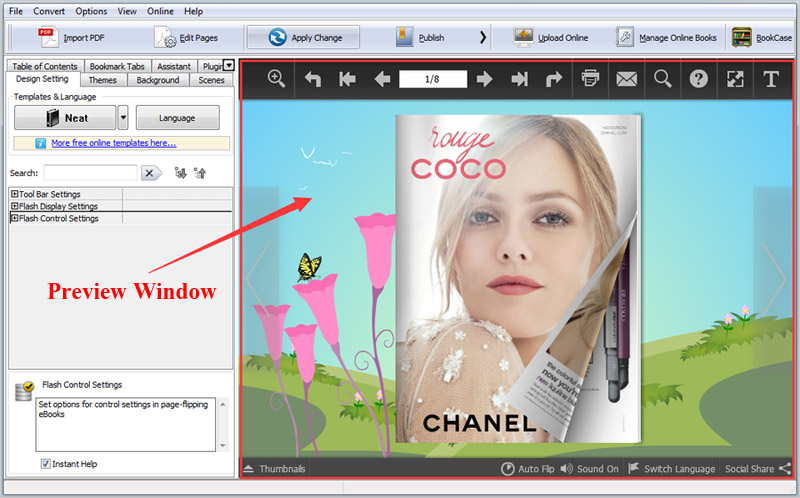Share by email envelope icon
800x498 pixels.
coord(627,79)
